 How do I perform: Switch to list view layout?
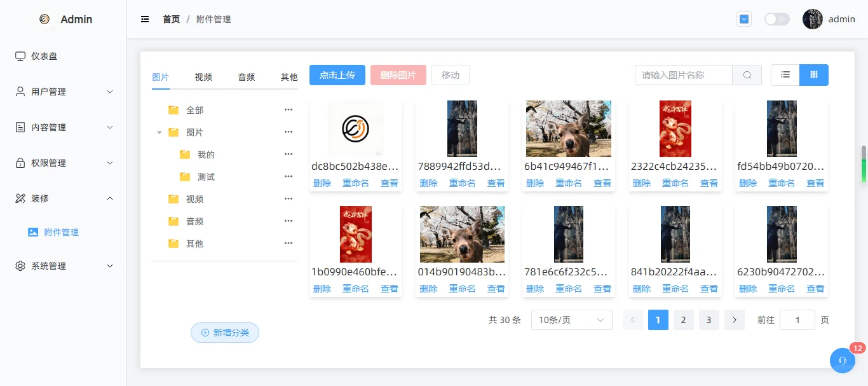point(784,74)
